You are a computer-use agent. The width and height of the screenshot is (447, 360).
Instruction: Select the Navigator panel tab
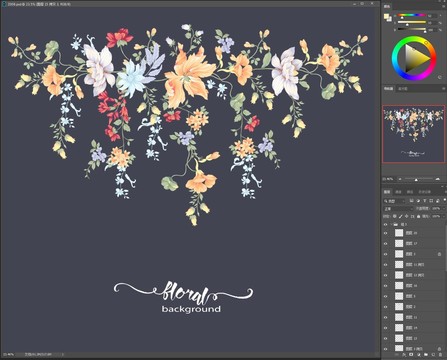point(388,89)
